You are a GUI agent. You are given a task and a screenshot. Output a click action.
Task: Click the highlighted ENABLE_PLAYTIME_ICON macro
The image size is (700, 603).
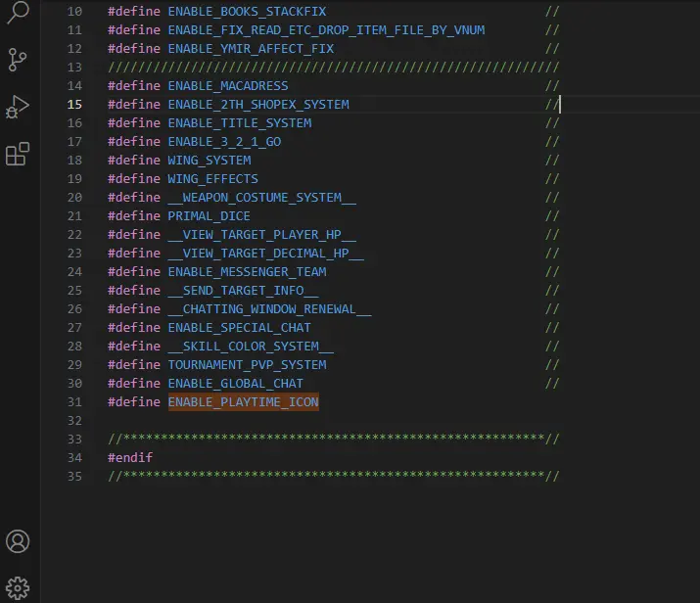pos(243,402)
